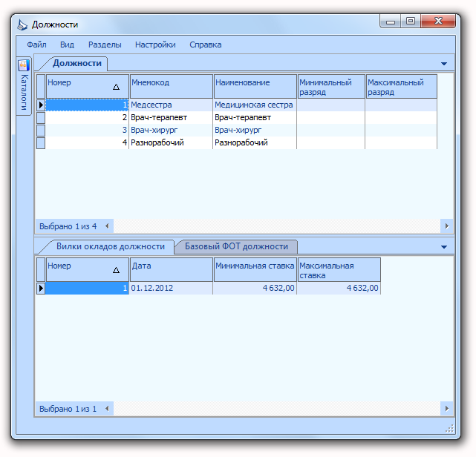This screenshot has width=476, height=457.
Task: Click the Выбрано 1 из 4 status label
Action: (x=68, y=226)
